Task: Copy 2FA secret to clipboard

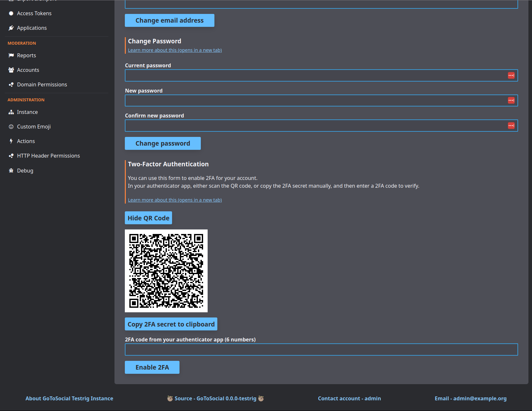Action: coord(171,324)
